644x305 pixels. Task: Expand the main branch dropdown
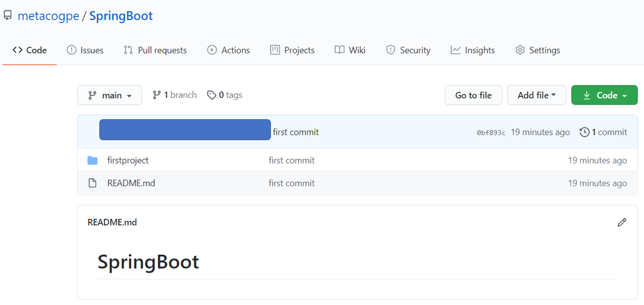coord(110,95)
